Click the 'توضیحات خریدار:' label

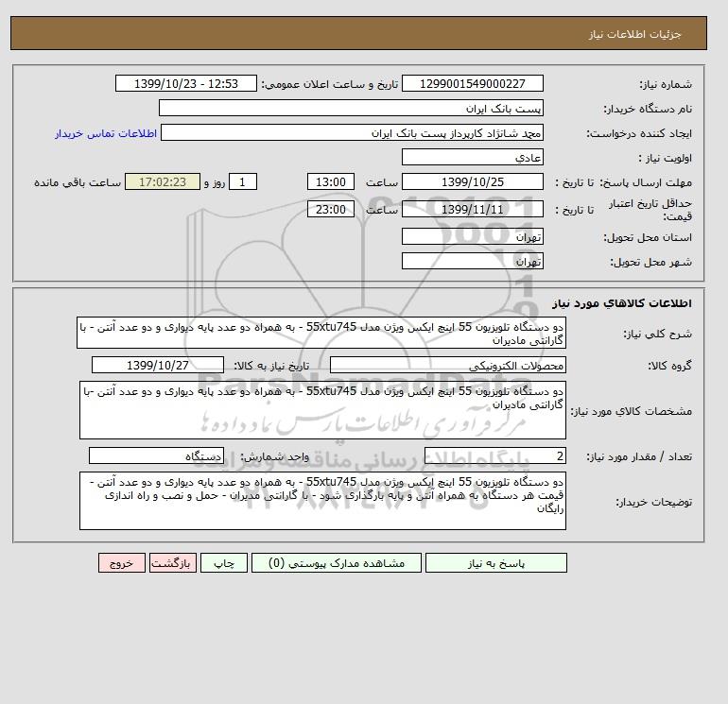pyautogui.click(x=653, y=502)
